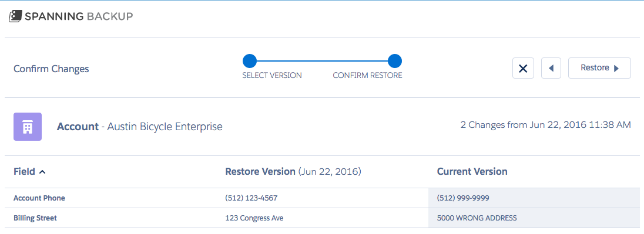Screen dimensions: 644x234
Task: Click restore value 123 Congress Ave
Action: (254, 218)
